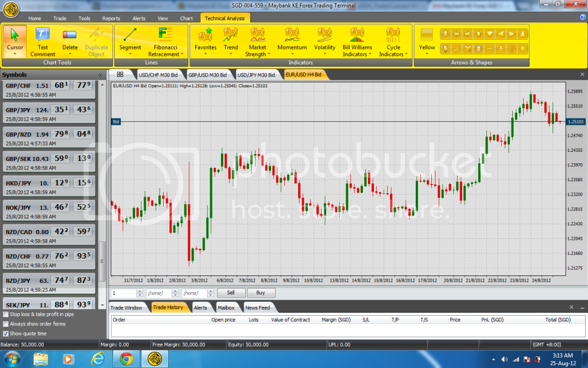Click GBP/JPY bid price 35

tap(60, 110)
